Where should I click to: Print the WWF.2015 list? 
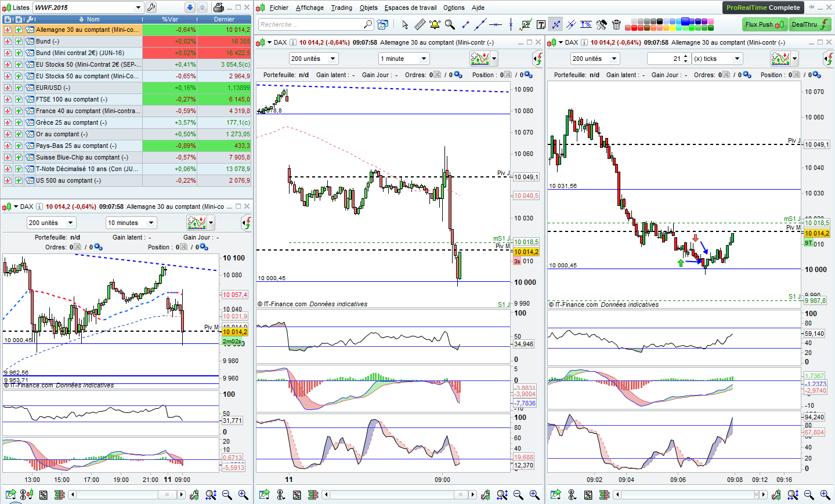(x=219, y=8)
